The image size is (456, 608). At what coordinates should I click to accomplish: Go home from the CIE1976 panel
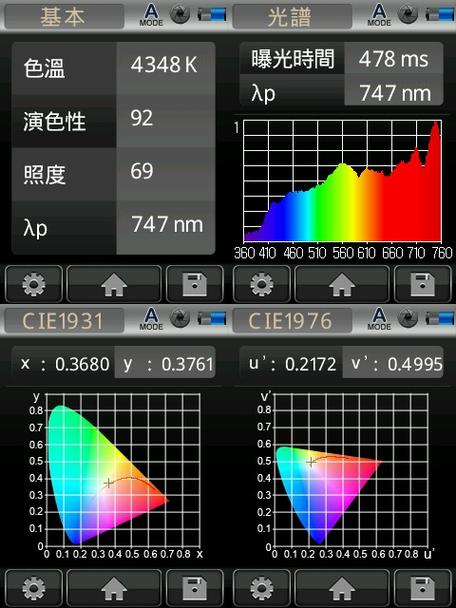tap(342, 587)
